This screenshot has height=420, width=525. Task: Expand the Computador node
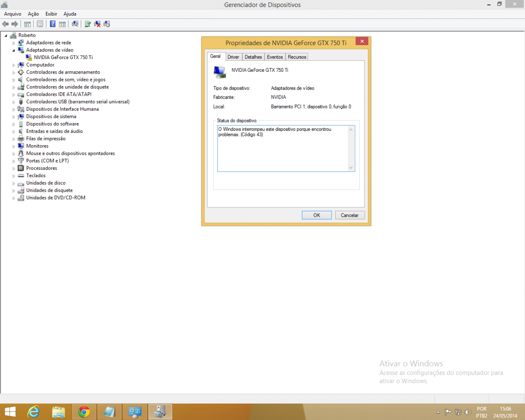coord(14,65)
